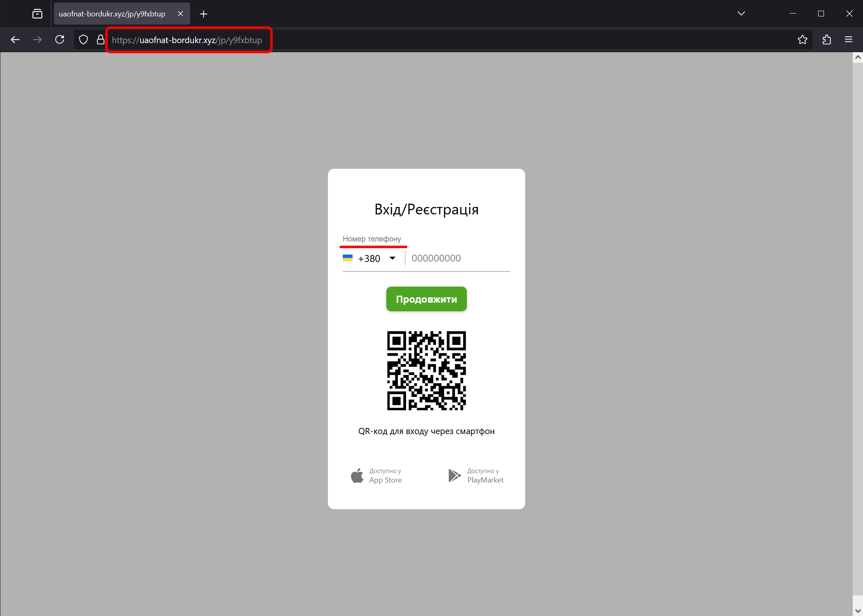Click the Google Play triangle icon
The image size is (863, 616).
[455, 476]
